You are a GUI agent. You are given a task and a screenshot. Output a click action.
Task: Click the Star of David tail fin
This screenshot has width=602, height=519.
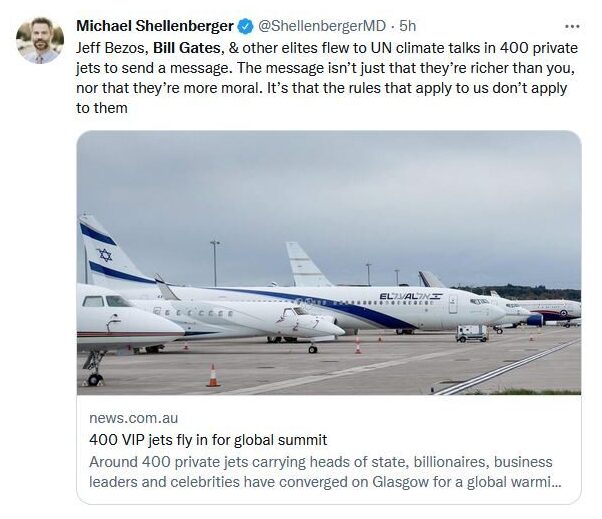[104, 255]
